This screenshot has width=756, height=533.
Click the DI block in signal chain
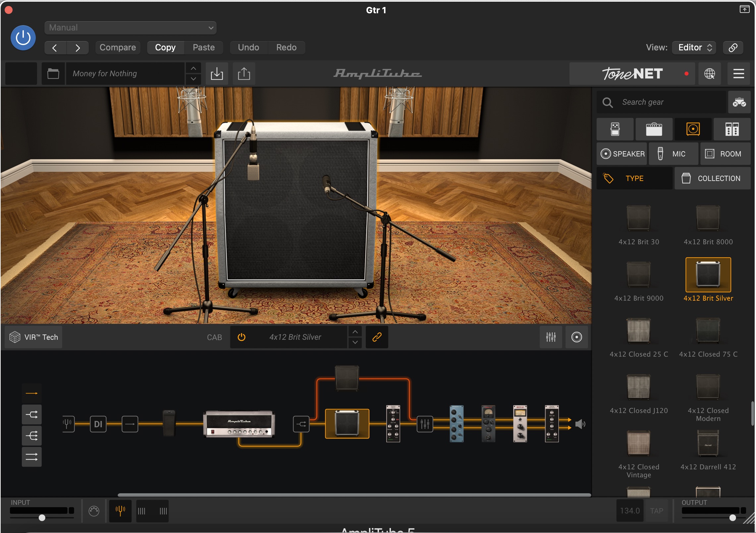click(x=98, y=424)
